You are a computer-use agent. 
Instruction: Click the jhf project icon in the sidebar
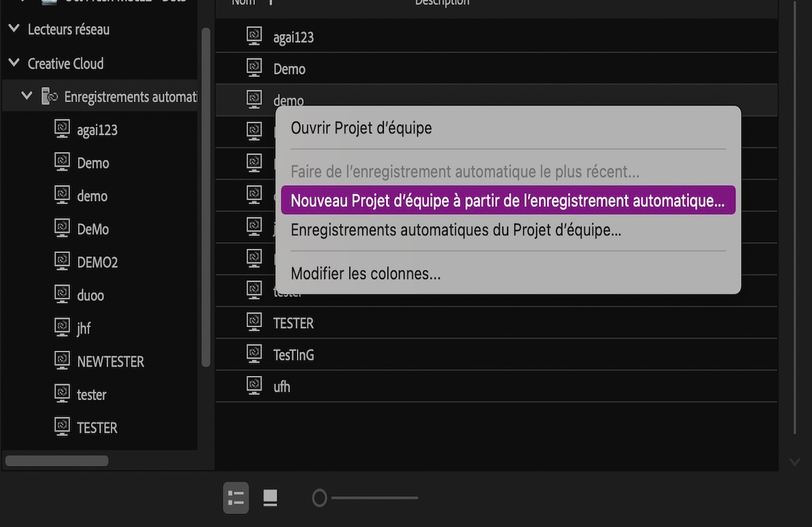(61, 328)
